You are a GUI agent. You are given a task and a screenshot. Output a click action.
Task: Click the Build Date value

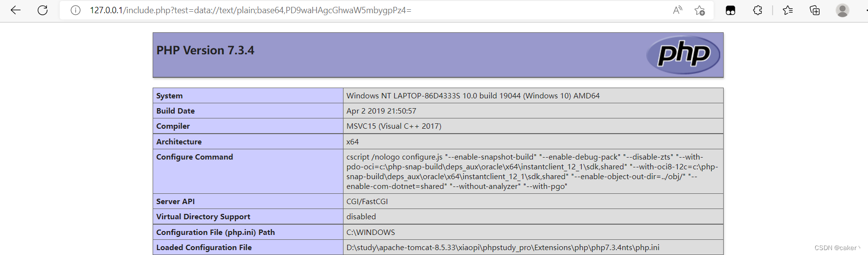pyautogui.click(x=381, y=111)
